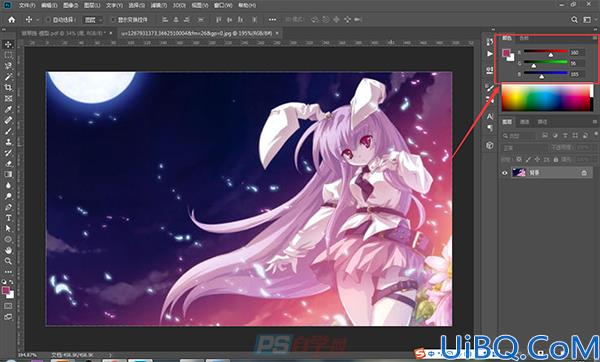Toggle lock position icon in Layers panel
This screenshot has height=362, width=600.
tap(537, 159)
